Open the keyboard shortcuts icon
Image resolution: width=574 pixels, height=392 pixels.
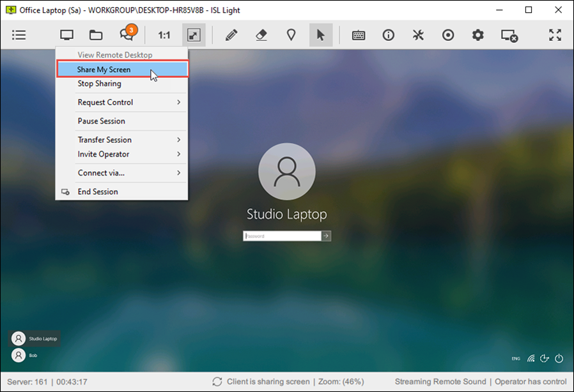tap(359, 35)
